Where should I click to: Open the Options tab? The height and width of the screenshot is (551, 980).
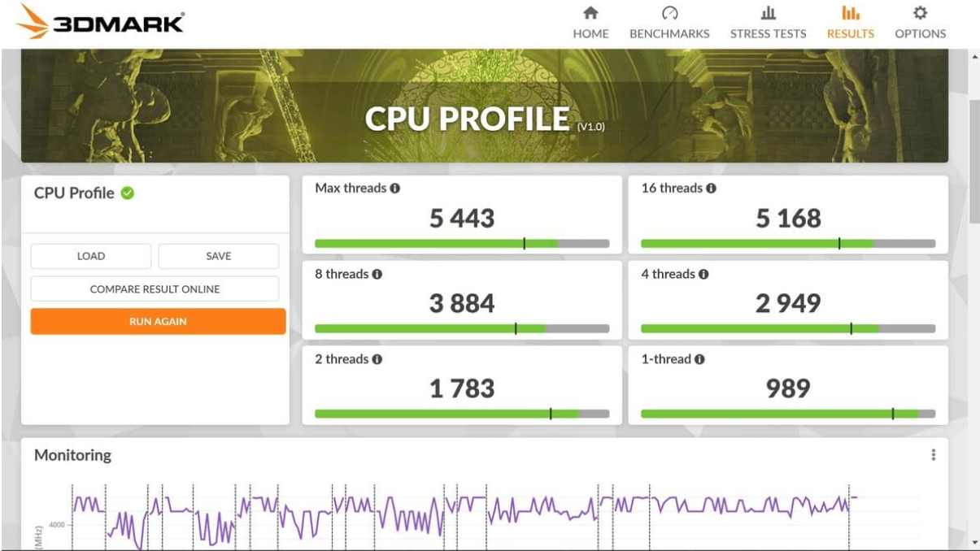920,23
